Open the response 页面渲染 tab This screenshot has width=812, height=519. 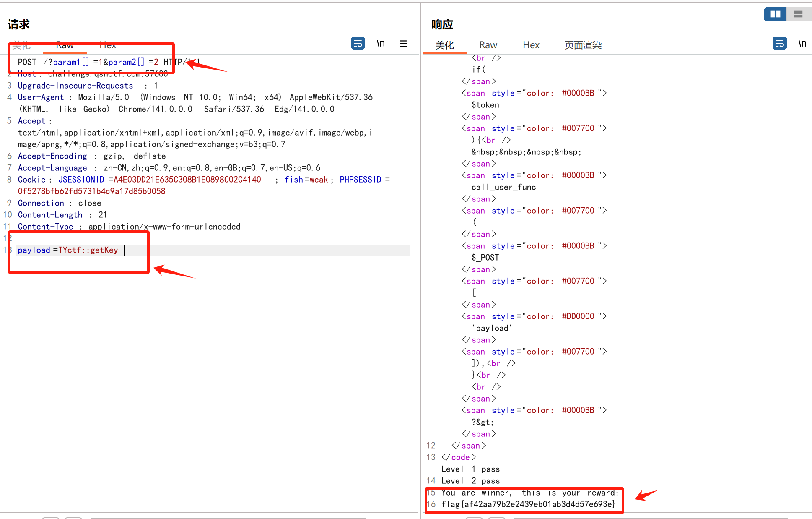(x=583, y=45)
